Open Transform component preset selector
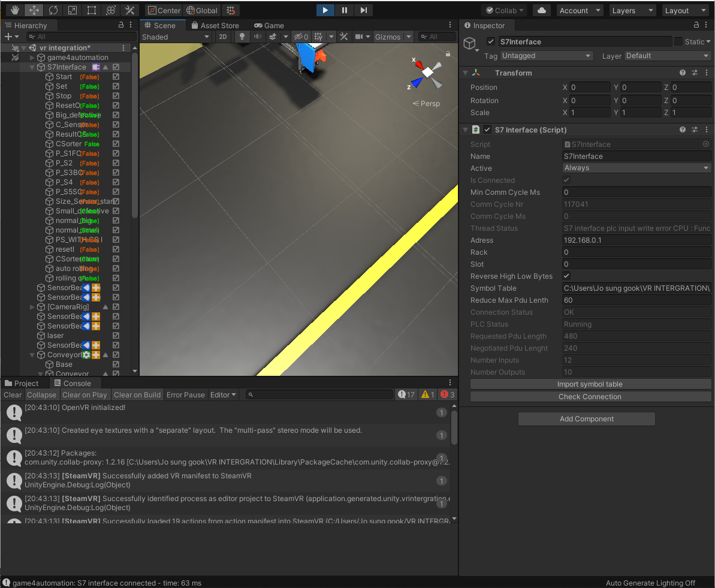Viewport: 715px width, 588px height. [x=695, y=73]
